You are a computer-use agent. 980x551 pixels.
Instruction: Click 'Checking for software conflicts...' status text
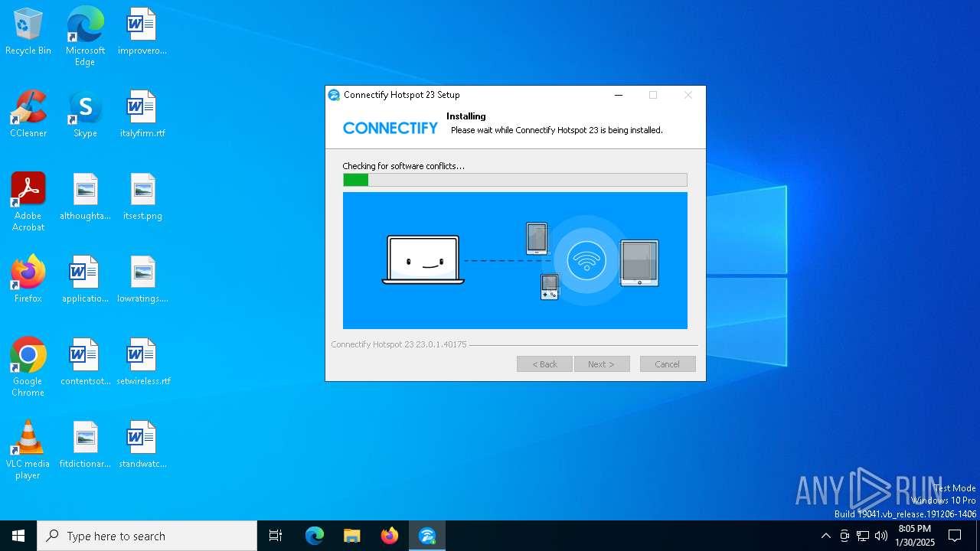point(403,166)
